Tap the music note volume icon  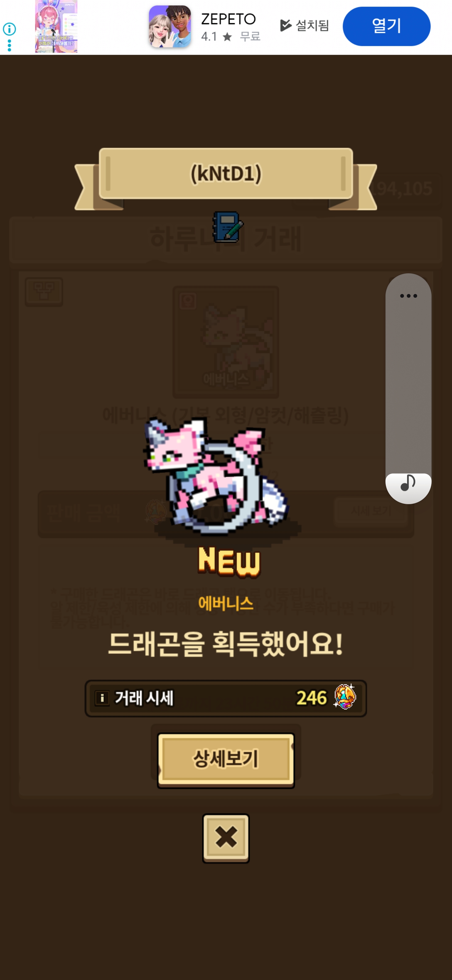tap(408, 483)
